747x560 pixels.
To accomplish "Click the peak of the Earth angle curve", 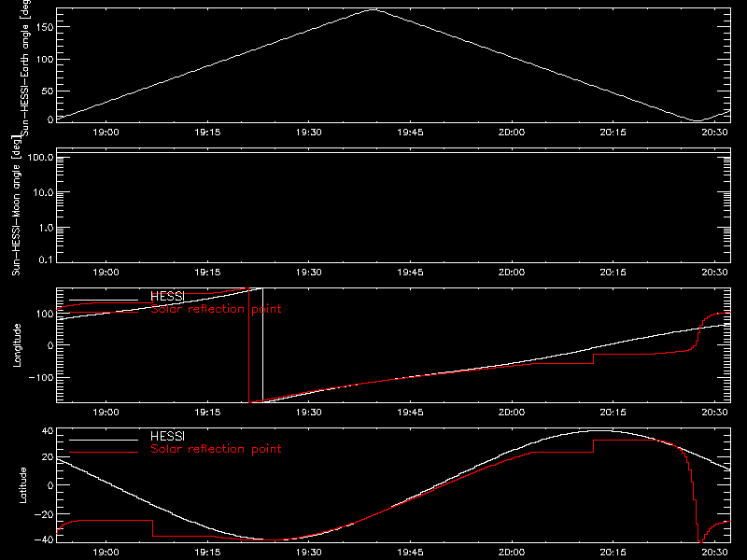I will tap(373, 9).
